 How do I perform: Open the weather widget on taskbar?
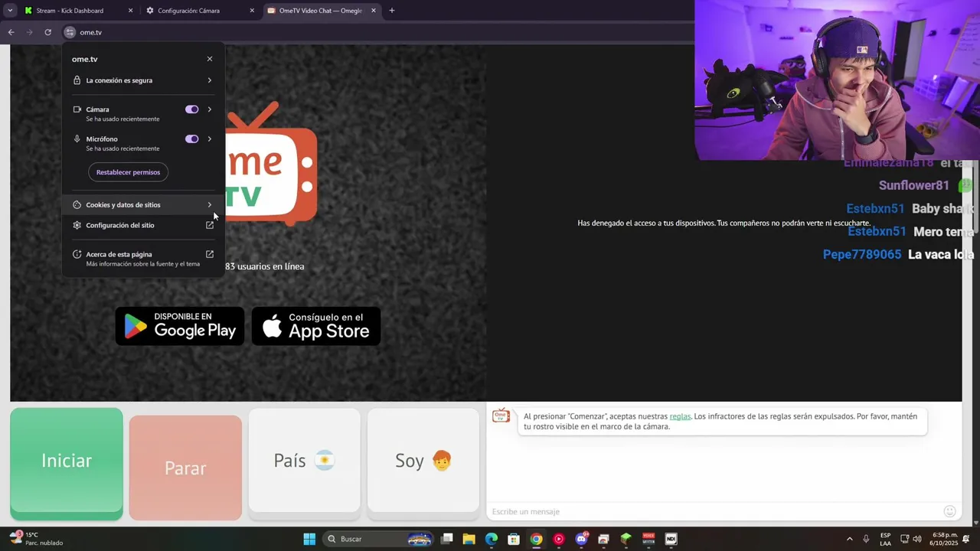(35, 539)
